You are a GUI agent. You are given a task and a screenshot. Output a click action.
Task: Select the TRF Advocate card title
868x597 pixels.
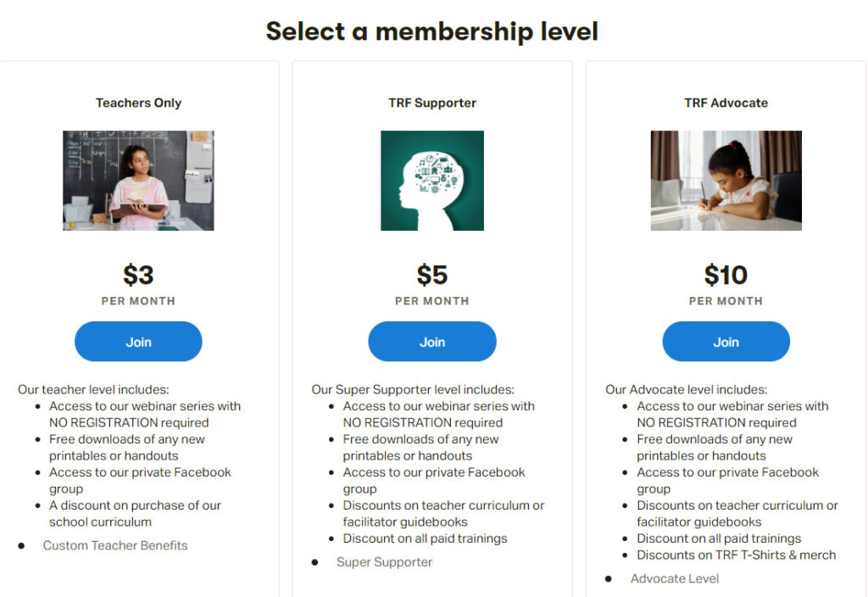pos(726,103)
